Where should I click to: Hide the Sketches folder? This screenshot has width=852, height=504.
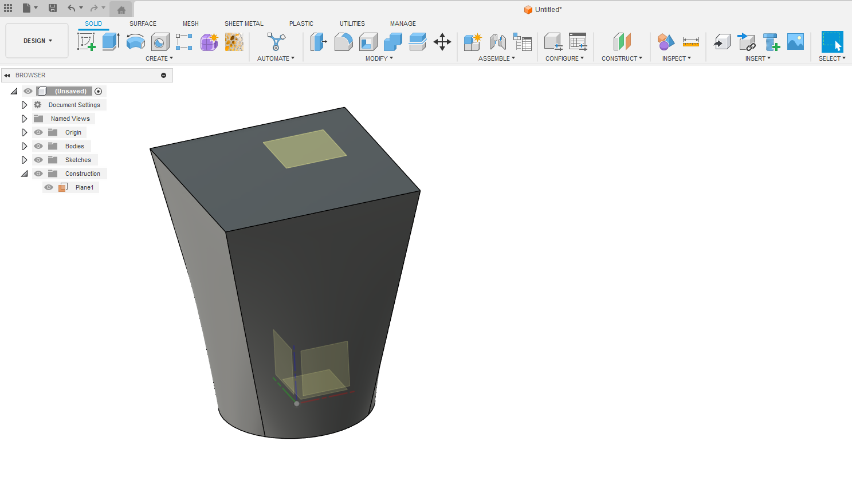tap(38, 160)
